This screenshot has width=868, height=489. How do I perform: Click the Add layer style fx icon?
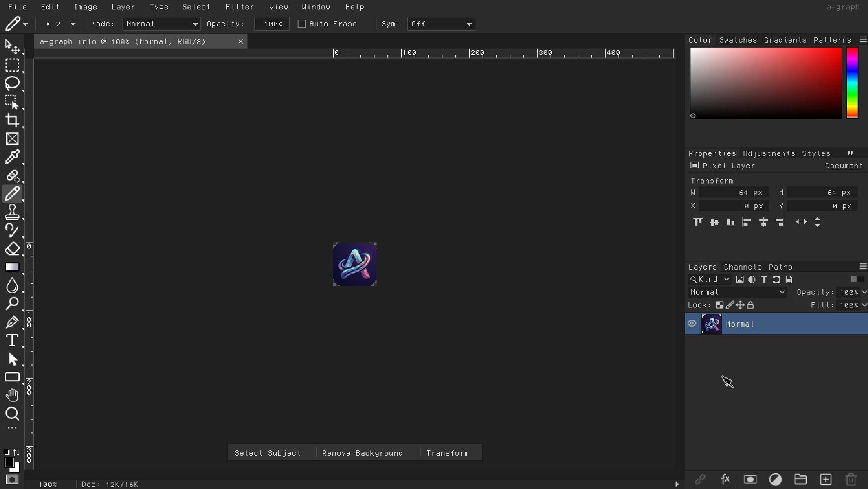point(725,479)
